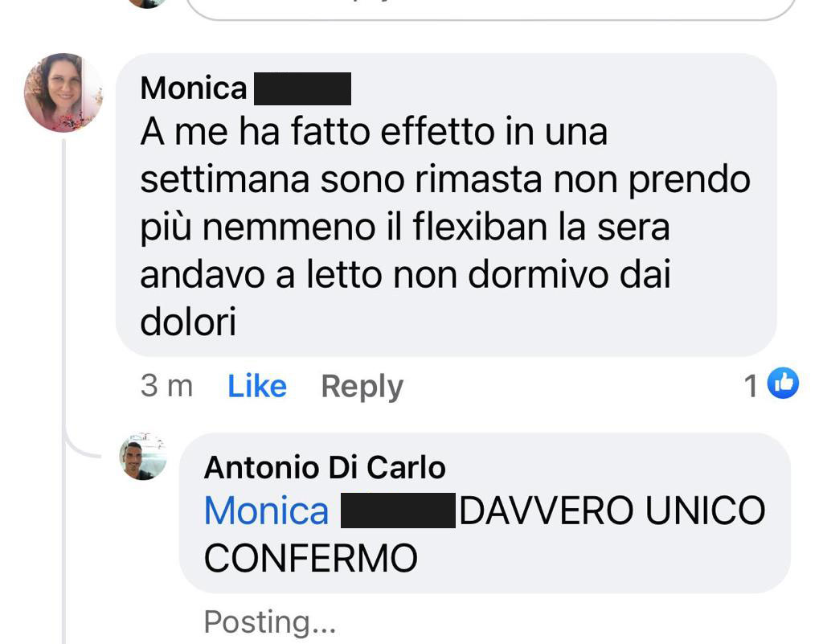Click the comment input field at top
Viewport: 823px width, 644px height.
[x=491, y=10]
